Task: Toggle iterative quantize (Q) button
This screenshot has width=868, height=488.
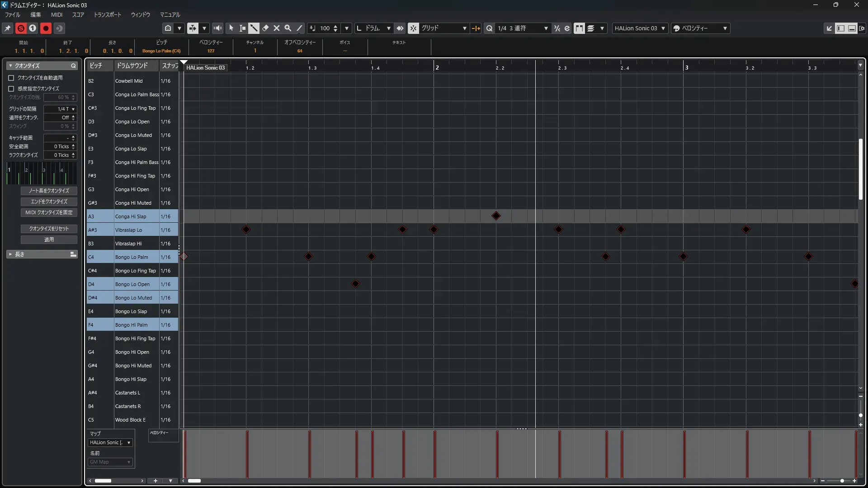Action: coord(489,28)
